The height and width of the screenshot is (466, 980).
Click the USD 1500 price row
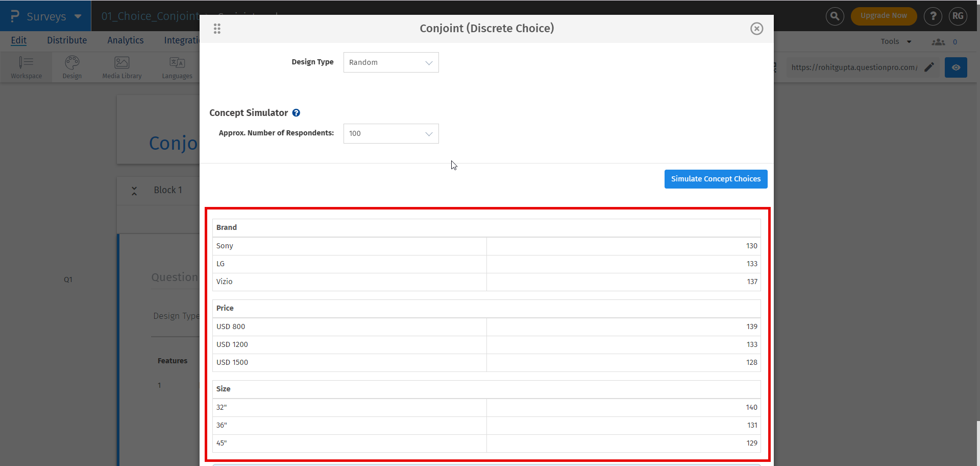[x=486, y=363]
